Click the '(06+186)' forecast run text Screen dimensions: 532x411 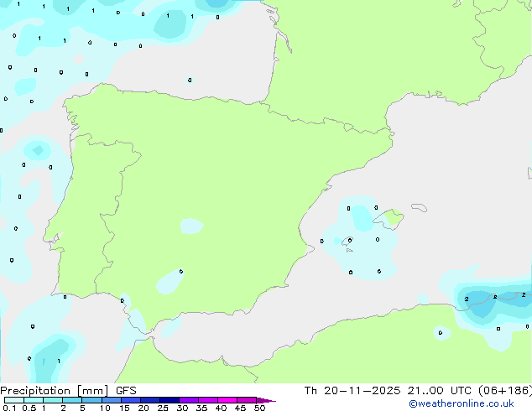pos(505,391)
